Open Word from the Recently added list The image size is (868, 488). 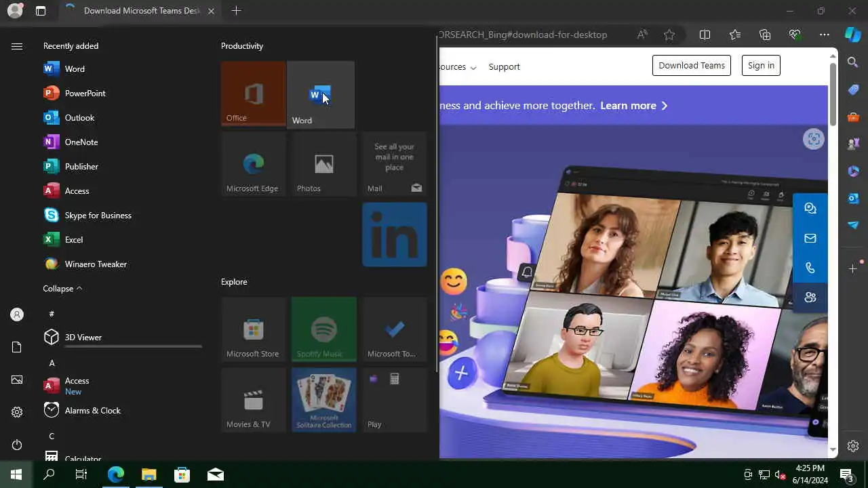coord(122,68)
